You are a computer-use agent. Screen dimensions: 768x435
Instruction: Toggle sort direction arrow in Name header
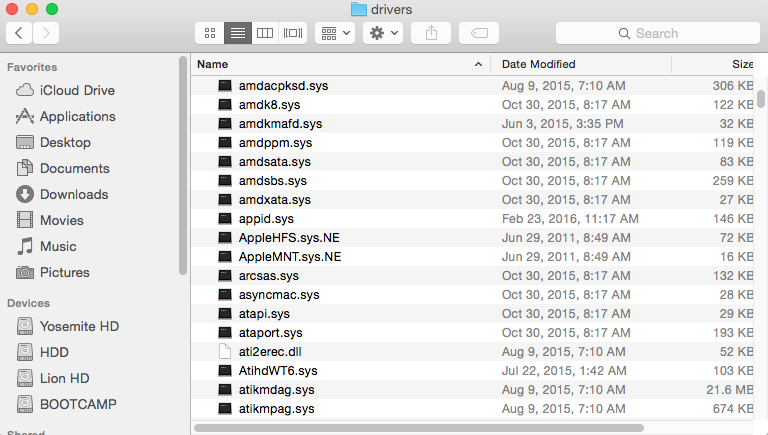pyautogui.click(x=479, y=64)
